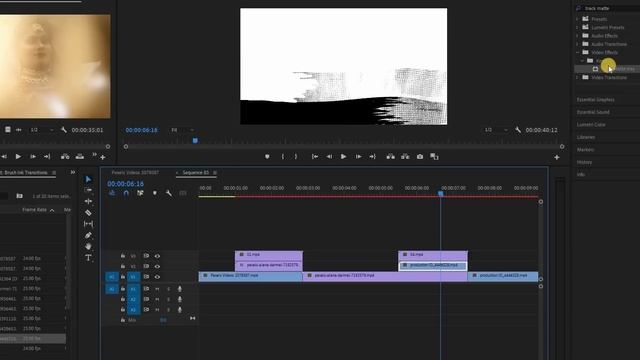Open Program monitor playback resolution dropdown
This screenshot has height=360, width=640.
click(x=496, y=130)
